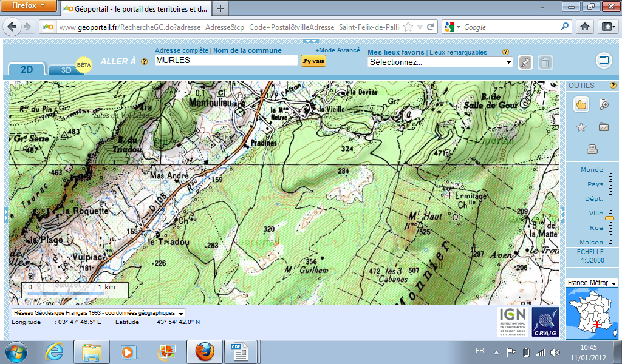Click the trash delete favorite icon
Screen dimensions: 622x364
pos(545,62)
